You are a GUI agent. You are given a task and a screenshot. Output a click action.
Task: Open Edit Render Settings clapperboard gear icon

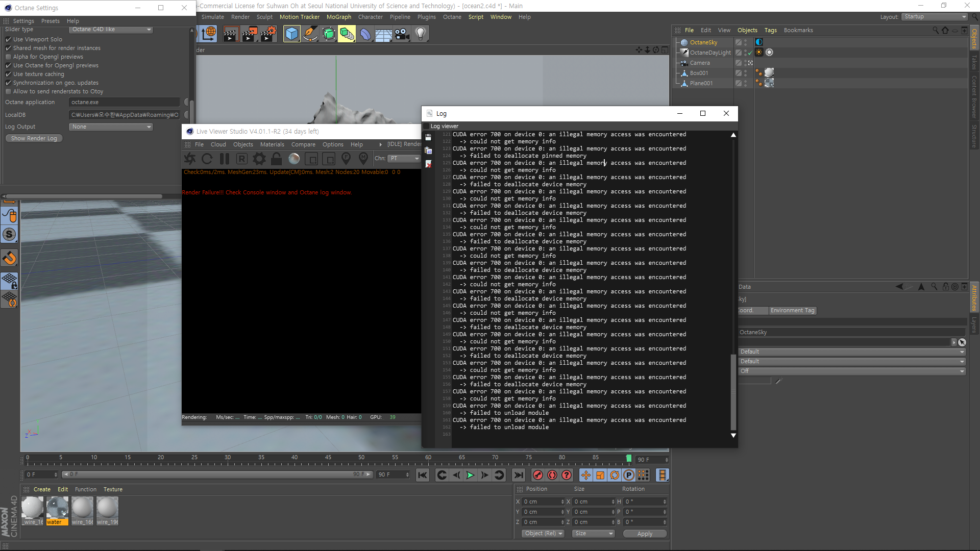point(268,34)
